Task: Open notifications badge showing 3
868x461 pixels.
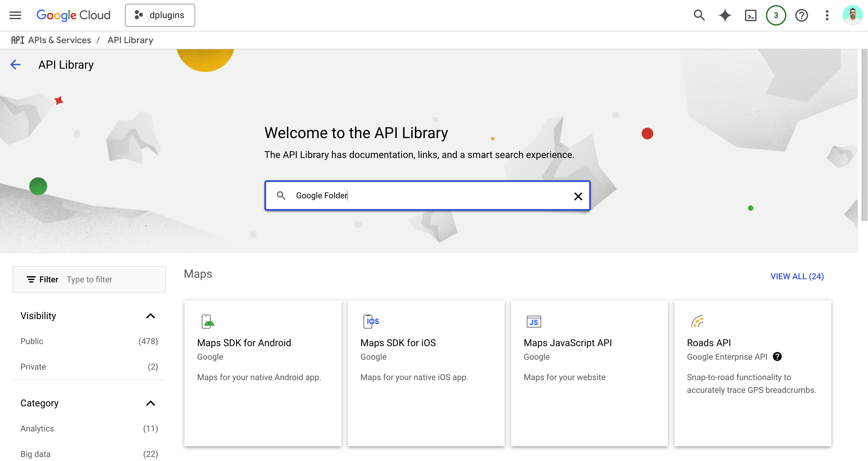Action: (x=776, y=15)
